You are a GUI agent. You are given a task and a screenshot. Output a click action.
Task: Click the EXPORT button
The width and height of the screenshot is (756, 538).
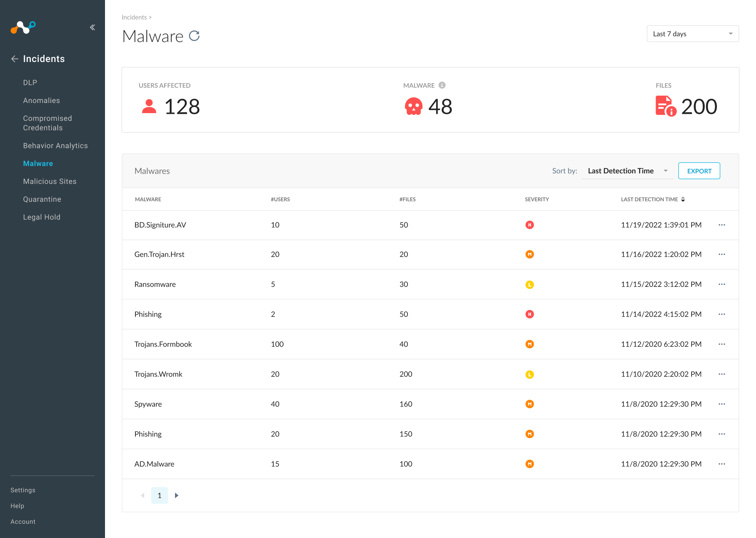699,171
